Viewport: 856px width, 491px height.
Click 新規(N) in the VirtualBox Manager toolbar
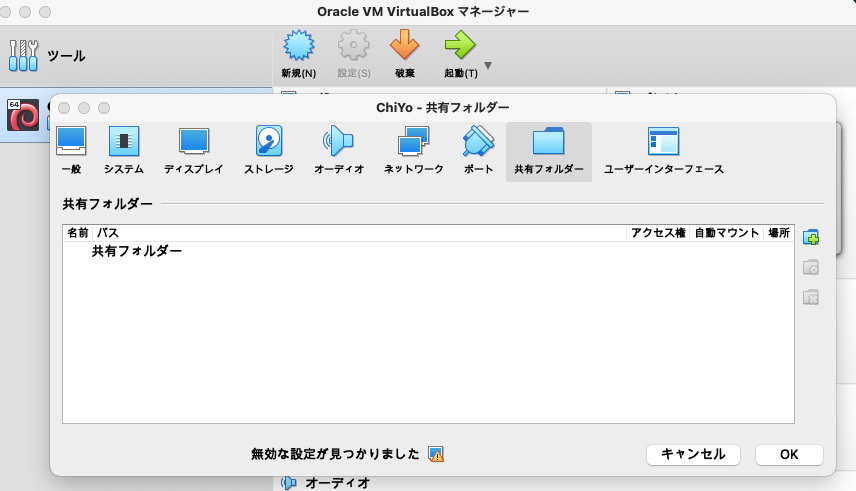tap(299, 54)
